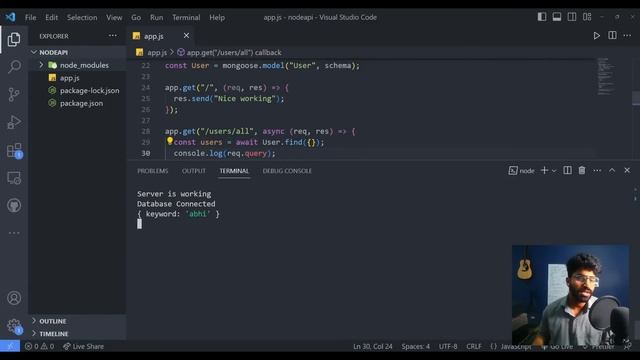Image resolution: width=640 pixels, height=360 pixels.
Task: Maximize panel size with chevron up
Action: [612, 170]
